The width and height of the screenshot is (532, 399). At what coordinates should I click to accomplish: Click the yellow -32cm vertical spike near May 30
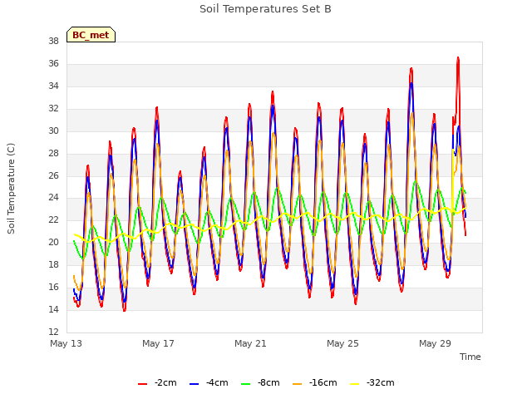tap(452, 180)
